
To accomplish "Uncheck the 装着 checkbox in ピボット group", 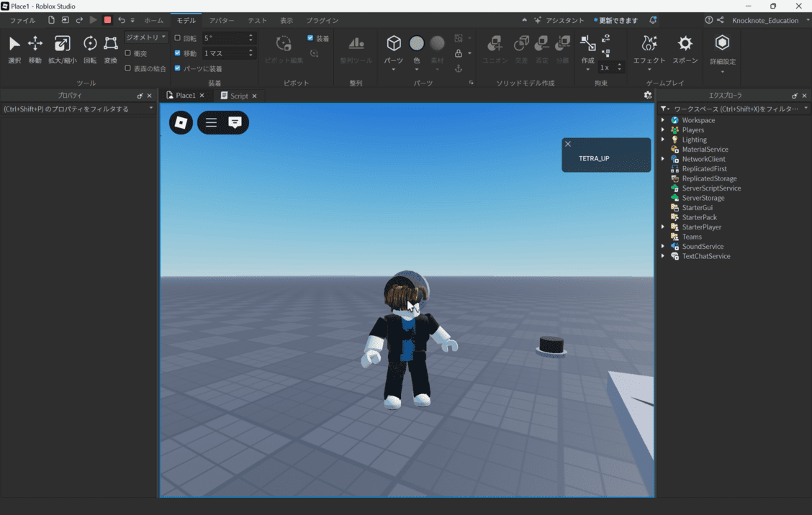I will pos(310,38).
